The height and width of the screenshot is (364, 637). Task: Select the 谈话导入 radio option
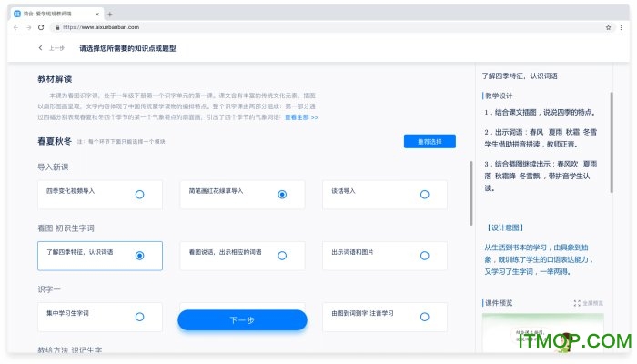point(425,195)
